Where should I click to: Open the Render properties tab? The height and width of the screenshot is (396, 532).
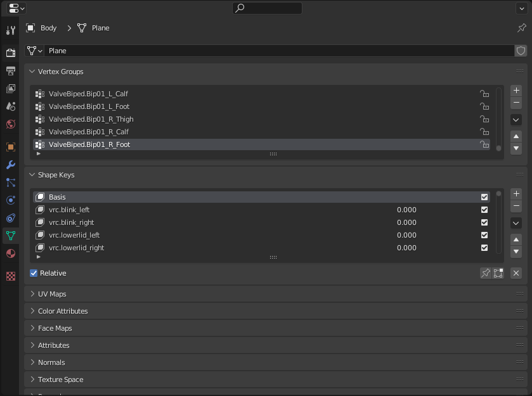(x=11, y=53)
